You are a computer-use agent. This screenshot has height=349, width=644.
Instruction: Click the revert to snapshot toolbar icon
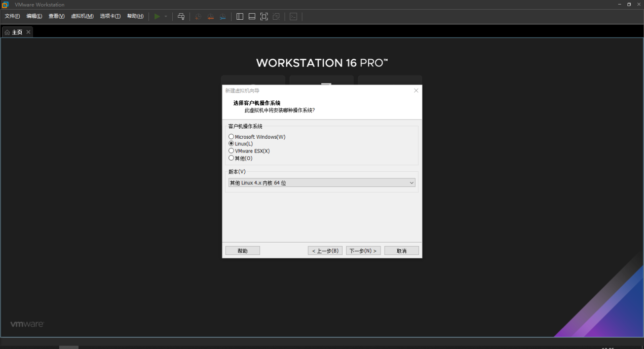tap(210, 16)
